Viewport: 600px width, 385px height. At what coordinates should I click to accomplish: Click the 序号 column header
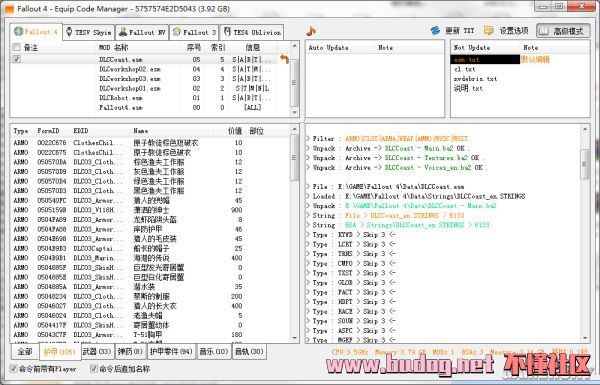[x=194, y=47]
